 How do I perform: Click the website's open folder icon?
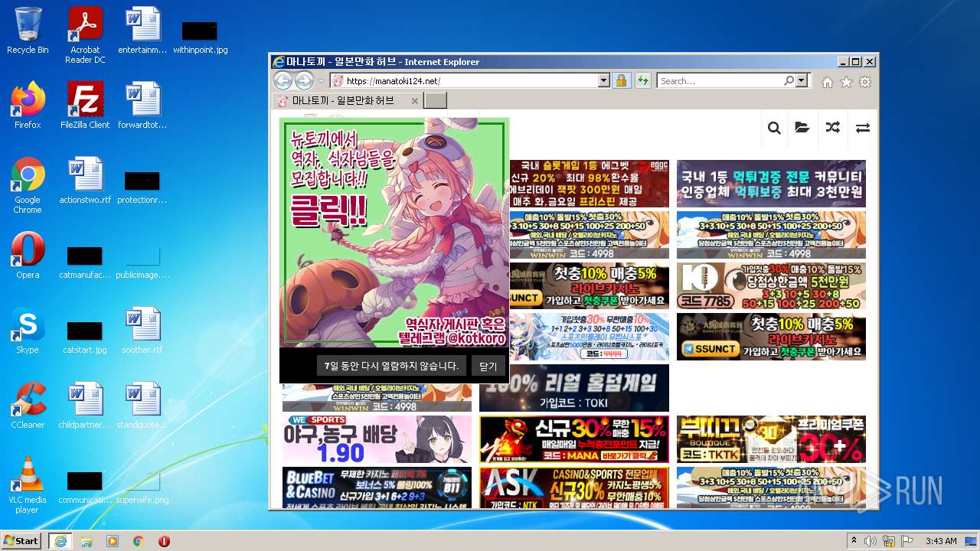tap(802, 128)
